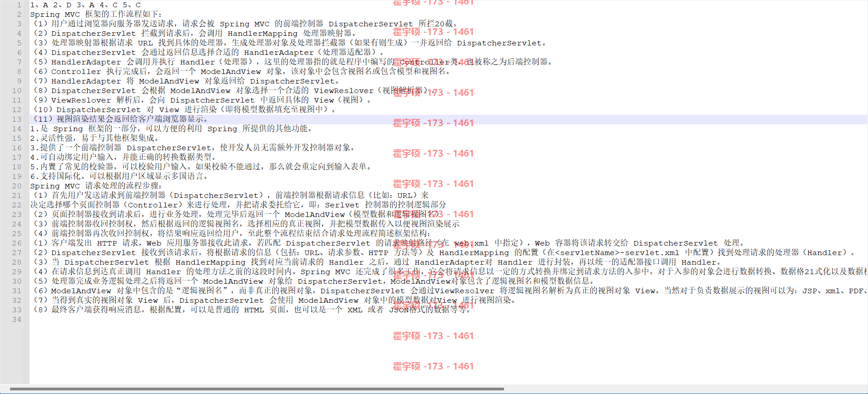The height and width of the screenshot is (394, 868).
Task: Click the line starting "(5)HandlerAdapter 会调用并执行 Handler"
Action: [292, 62]
